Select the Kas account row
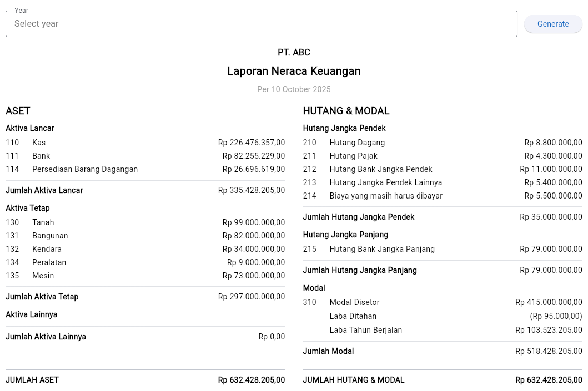This screenshot has width=588, height=391. pos(39,143)
